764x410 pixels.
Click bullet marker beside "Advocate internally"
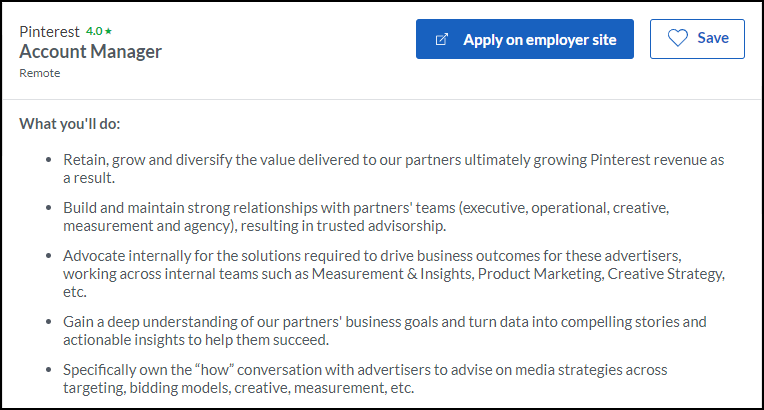[50, 256]
